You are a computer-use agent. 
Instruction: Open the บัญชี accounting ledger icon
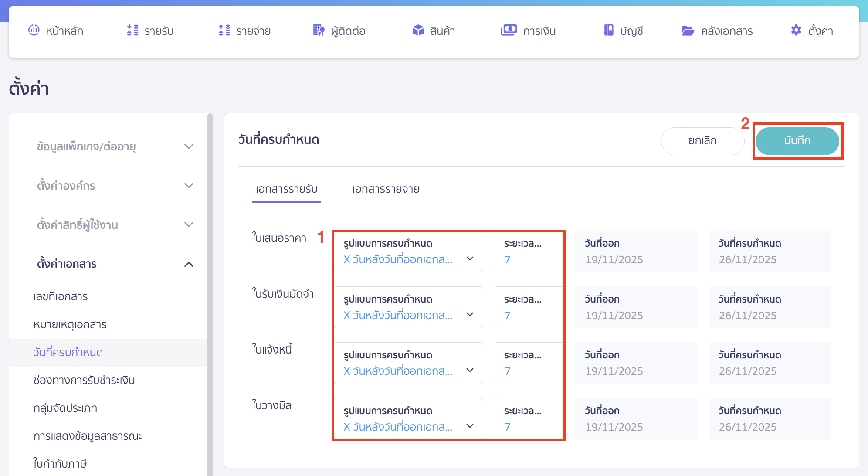[x=608, y=30]
